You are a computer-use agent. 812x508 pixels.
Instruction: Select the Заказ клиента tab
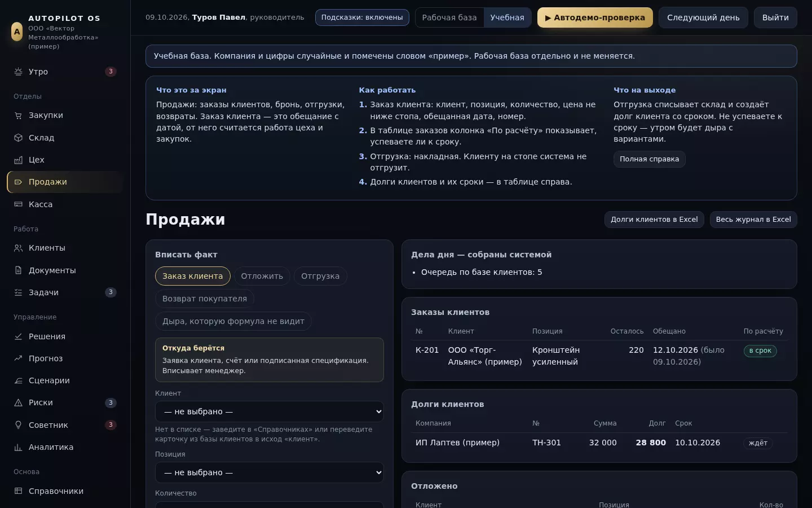(193, 276)
